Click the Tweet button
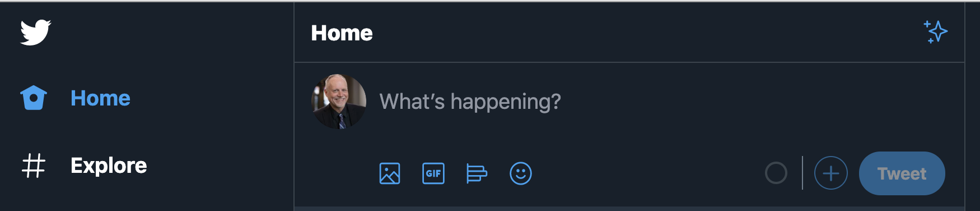The width and height of the screenshot is (980, 211). coord(902,173)
